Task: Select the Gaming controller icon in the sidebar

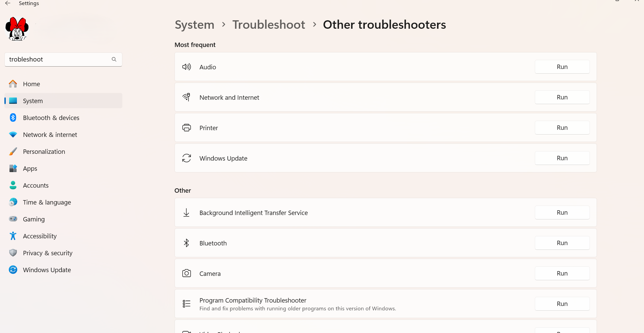Action: point(13,219)
